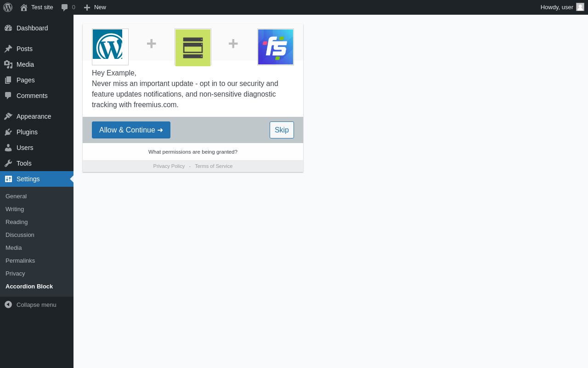
Task: Click the Comments speech bubble sidebar icon
Action: click(x=8, y=96)
